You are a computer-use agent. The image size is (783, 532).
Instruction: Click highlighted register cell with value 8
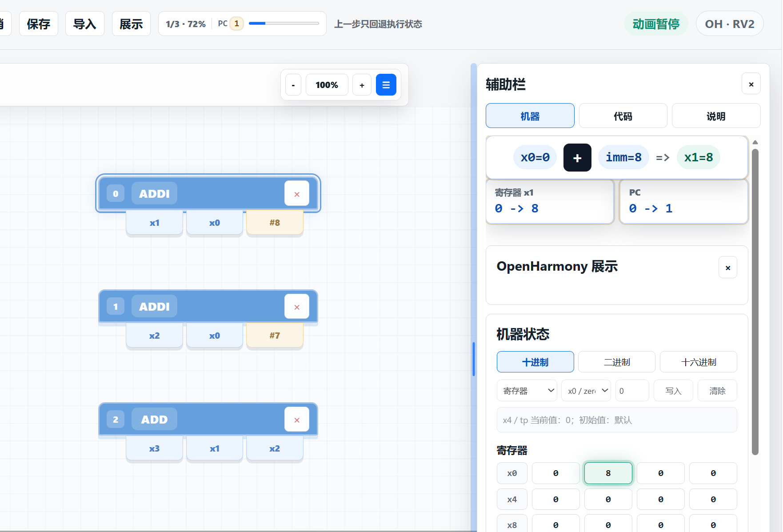pyautogui.click(x=608, y=473)
